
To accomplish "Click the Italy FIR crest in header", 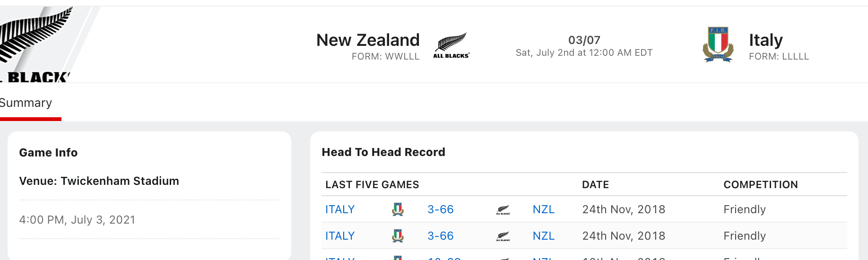I will tap(718, 44).
